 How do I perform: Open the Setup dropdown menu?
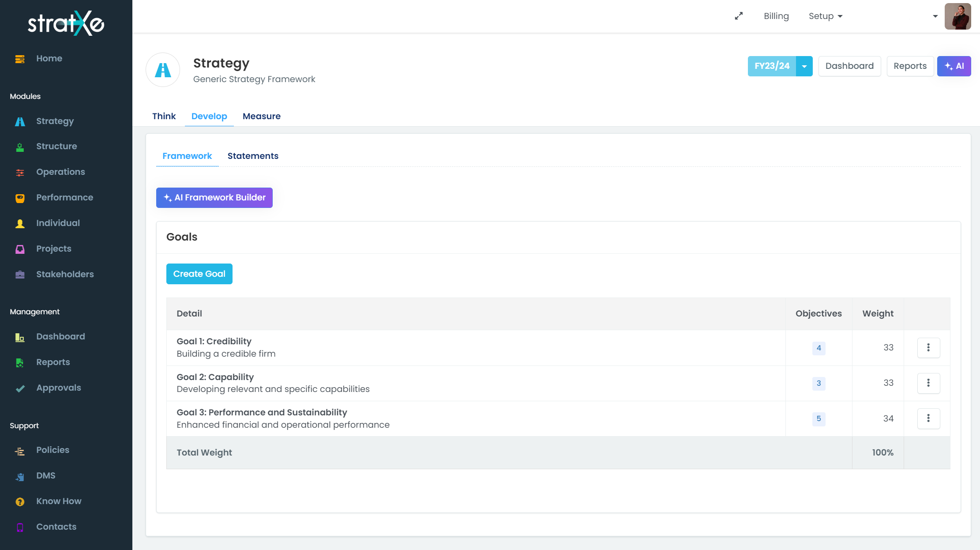825,16
